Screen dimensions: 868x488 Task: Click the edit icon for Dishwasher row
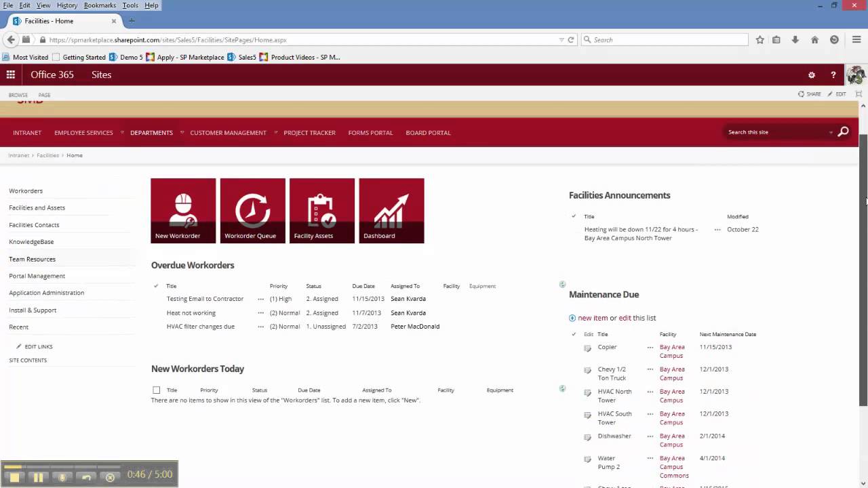coord(587,437)
